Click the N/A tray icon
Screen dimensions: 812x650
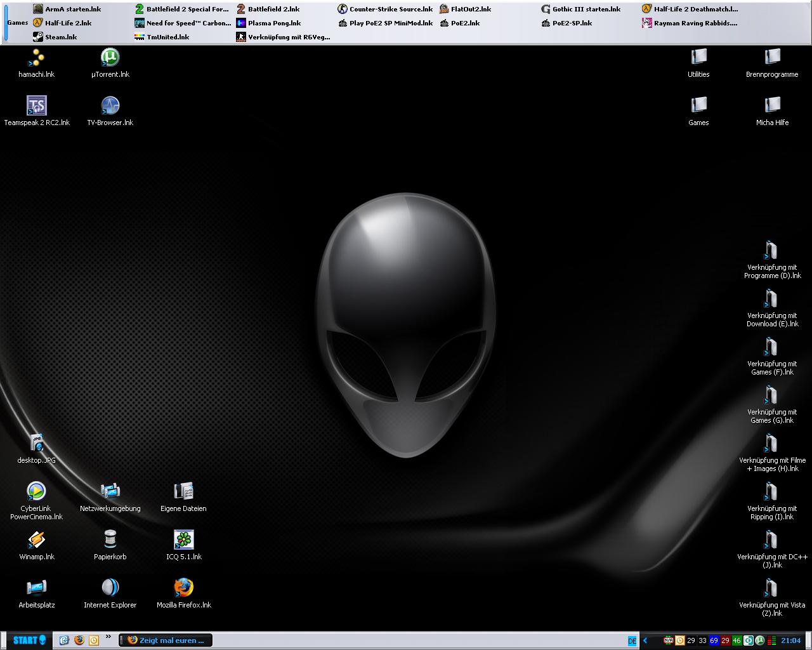[x=668, y=640]
